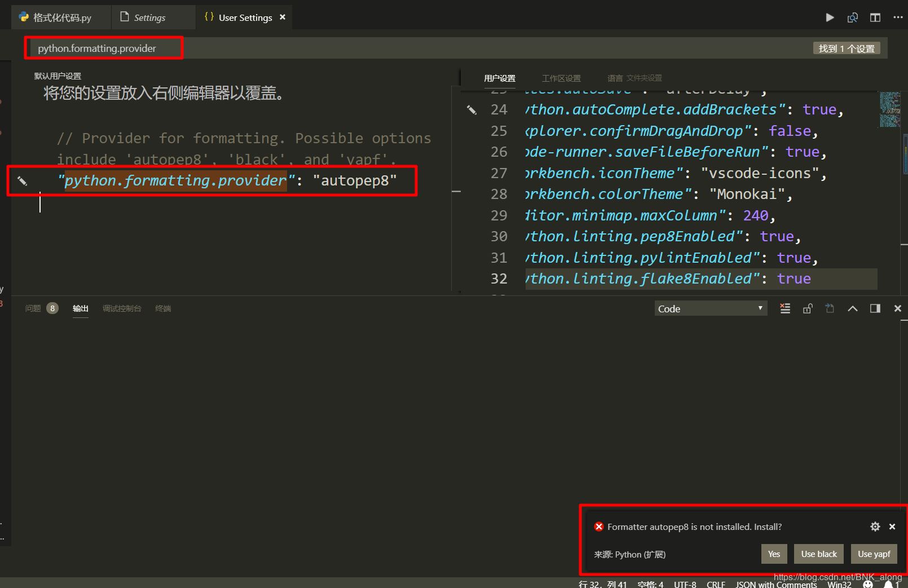
Task: Choose the Use black button
Action: [x=818, y=554]
